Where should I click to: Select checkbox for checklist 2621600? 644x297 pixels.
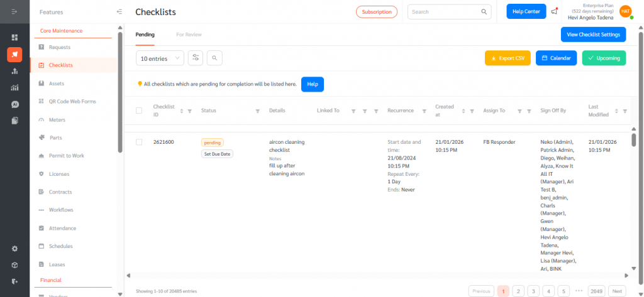pos(139,142)
